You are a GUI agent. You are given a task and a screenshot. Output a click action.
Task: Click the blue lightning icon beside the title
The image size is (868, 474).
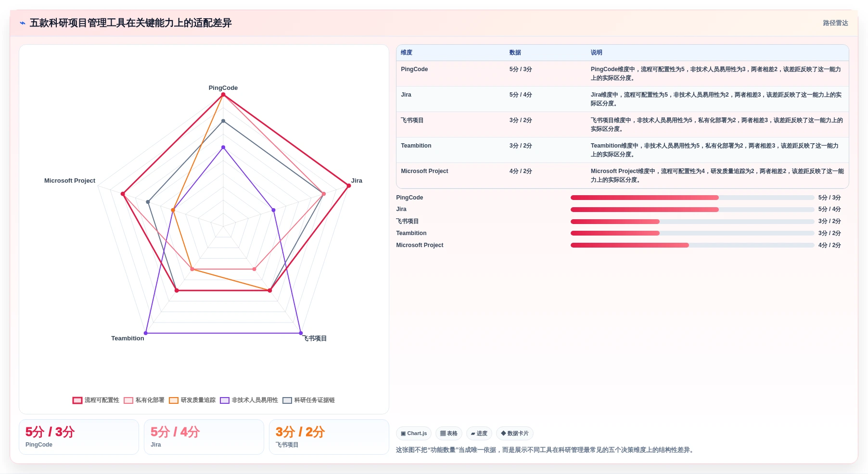click(x=22, y=23)
